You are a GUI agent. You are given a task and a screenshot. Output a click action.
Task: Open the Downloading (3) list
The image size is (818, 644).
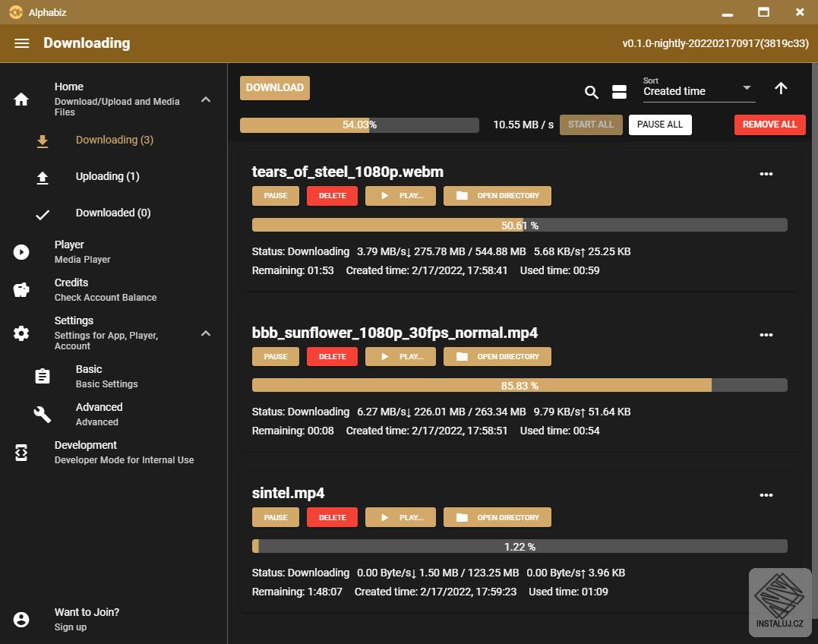(114, 140)
